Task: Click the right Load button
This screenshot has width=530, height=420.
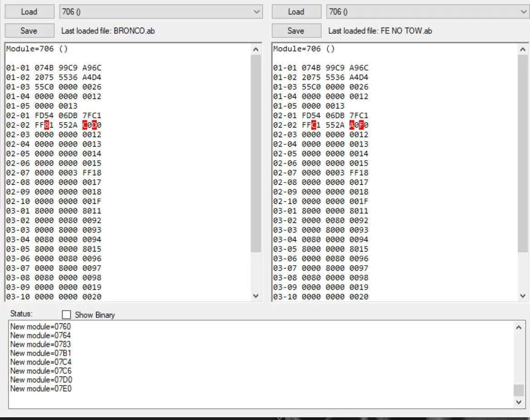Action: point(297,12)
